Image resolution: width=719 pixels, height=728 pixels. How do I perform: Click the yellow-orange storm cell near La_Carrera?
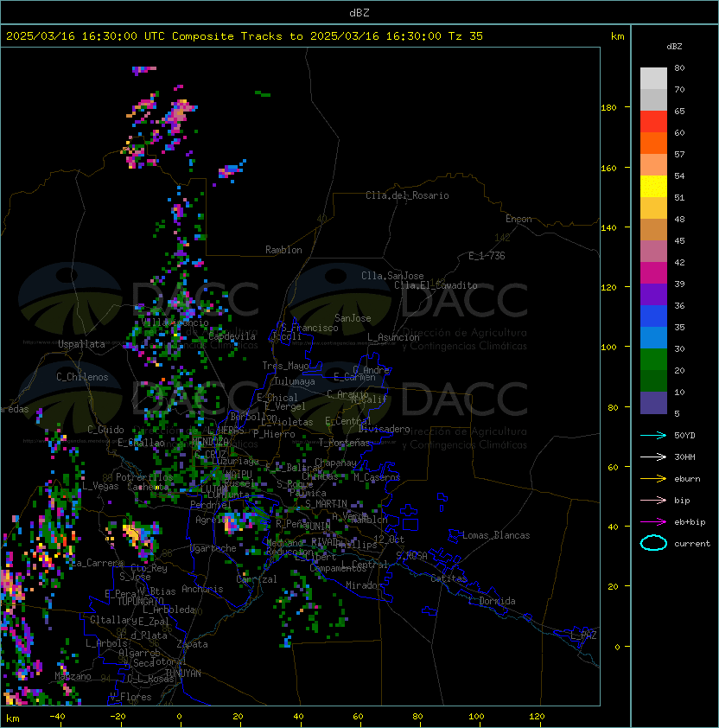click(133, 534)
